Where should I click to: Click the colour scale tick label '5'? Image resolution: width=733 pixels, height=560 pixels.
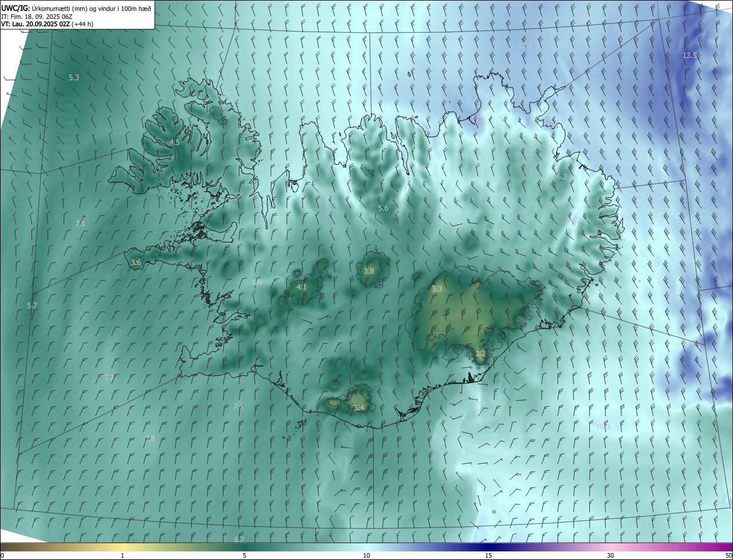pos(245,555)
